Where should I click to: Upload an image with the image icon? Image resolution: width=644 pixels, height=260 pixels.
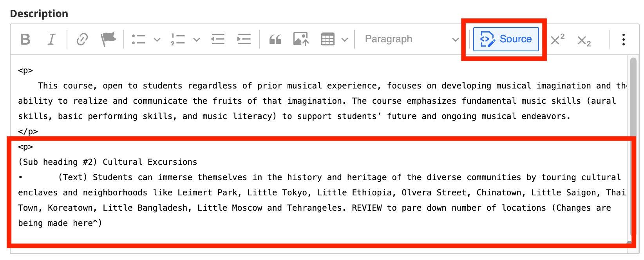(x=301, y=39)
